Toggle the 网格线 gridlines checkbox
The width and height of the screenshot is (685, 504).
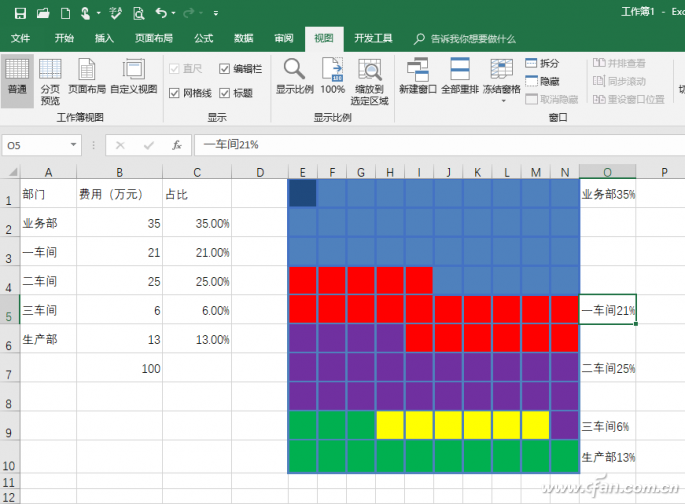174,93
